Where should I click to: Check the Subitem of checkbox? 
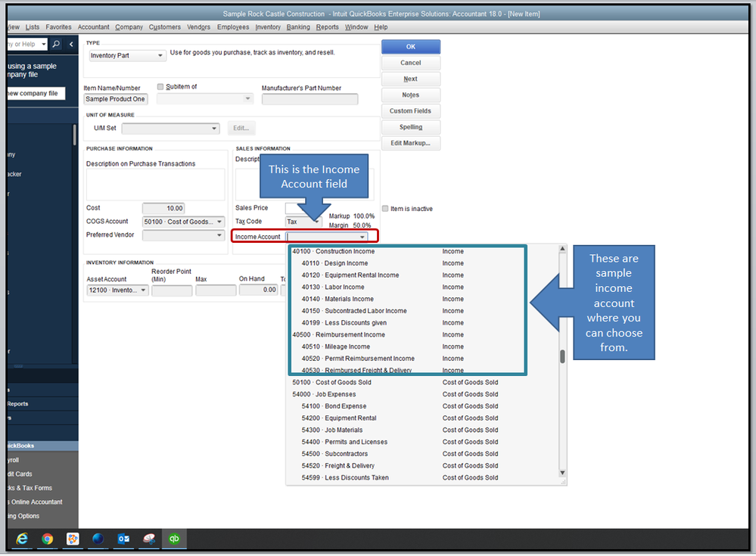[x=160, y=87]
